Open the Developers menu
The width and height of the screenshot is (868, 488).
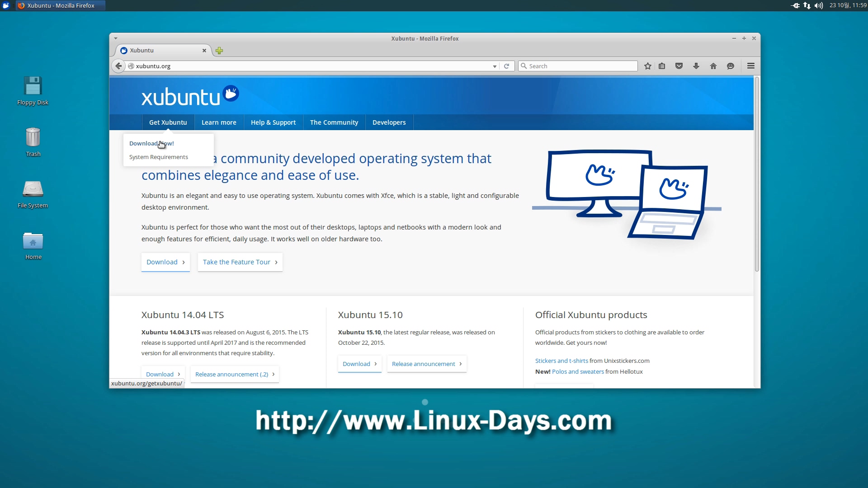[x=389, y=122]
